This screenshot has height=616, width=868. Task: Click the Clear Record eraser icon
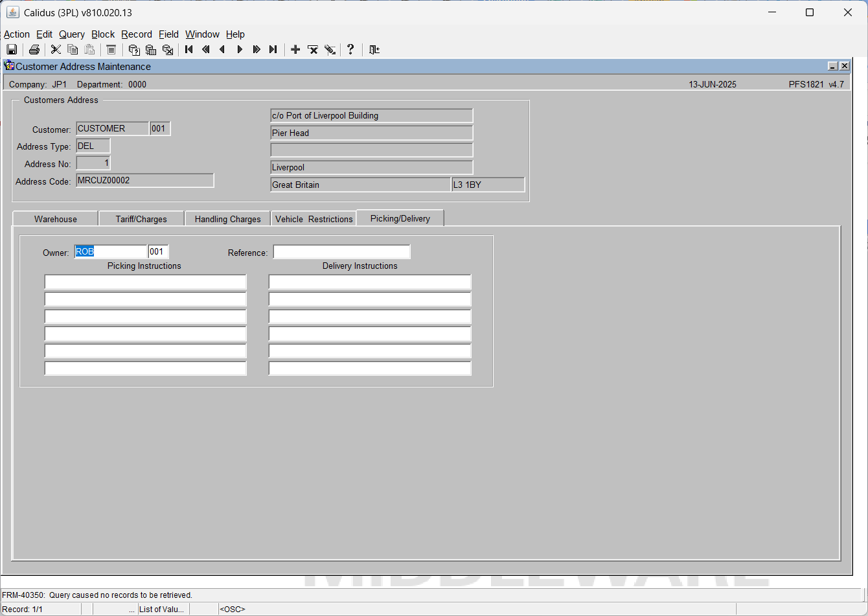click(330, 50)
